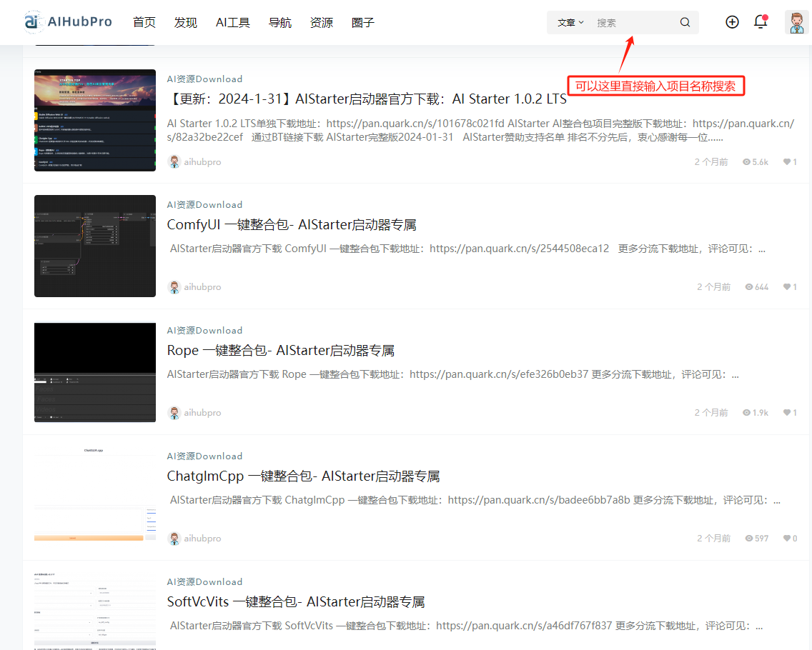Click the AIHubPro logo
The image size is (812, 650).
pos(68,21)
